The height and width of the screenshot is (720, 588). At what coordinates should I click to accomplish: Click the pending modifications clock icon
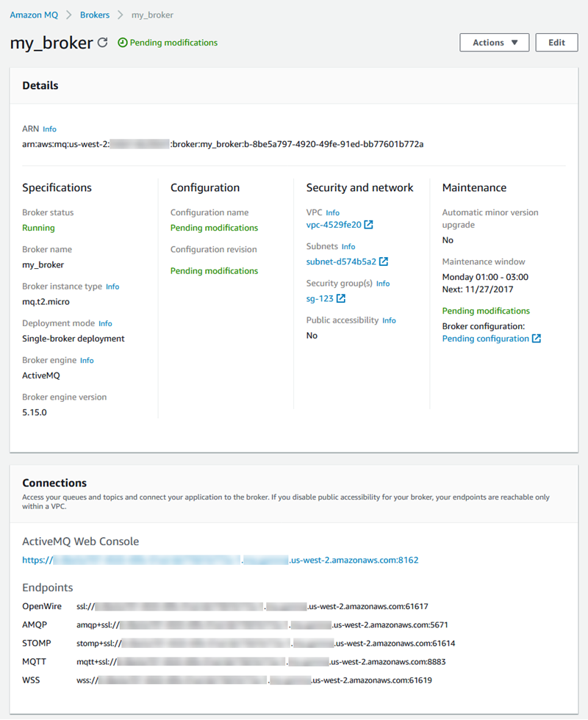click(x=122, y=43)
